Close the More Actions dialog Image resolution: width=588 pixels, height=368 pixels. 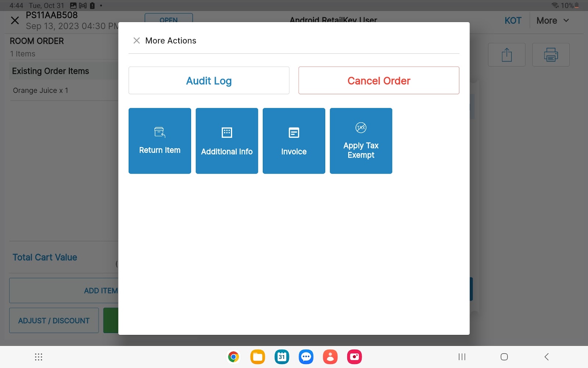[x=136, y=40]
